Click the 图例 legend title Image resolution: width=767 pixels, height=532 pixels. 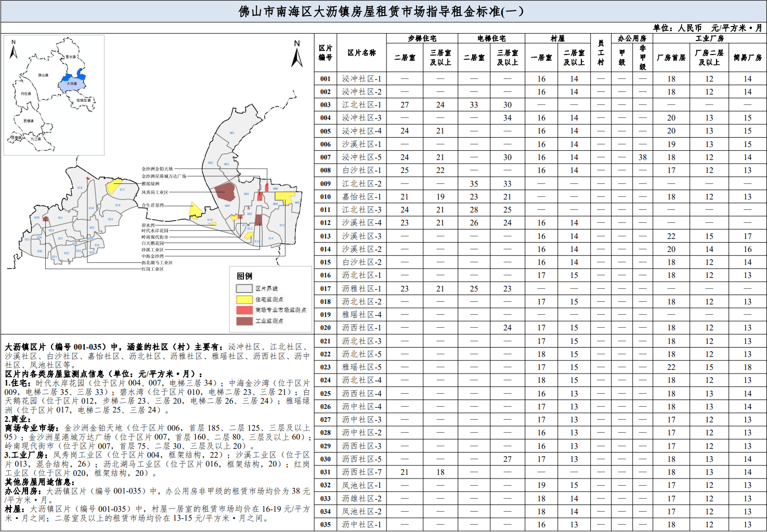click(x=244, y=276)
